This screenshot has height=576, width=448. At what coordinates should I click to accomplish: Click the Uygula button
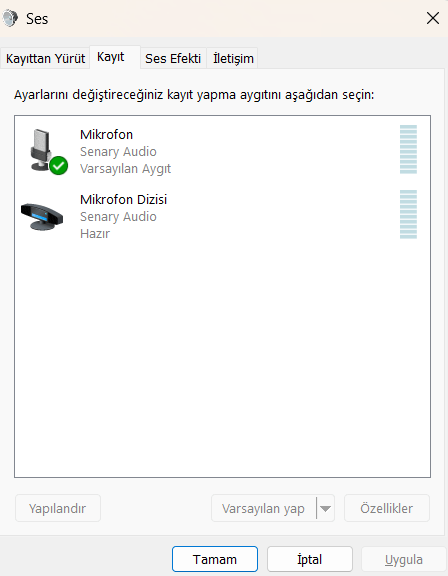(404, 559)
